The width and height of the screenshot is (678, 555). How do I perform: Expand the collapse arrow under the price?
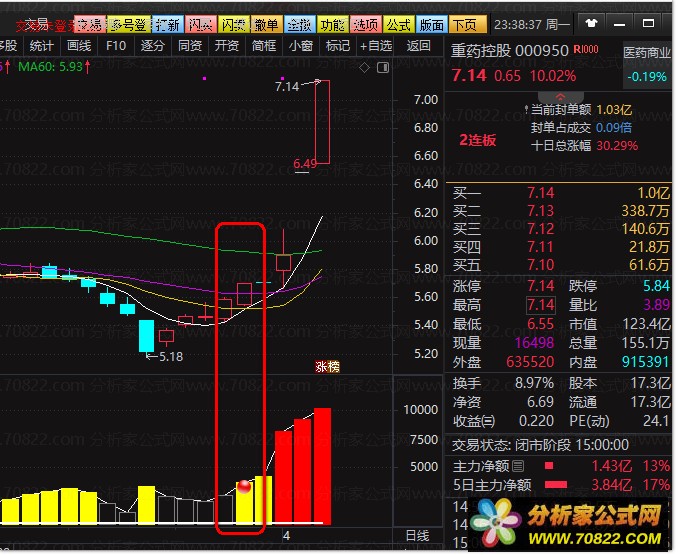tap(560, 97)
